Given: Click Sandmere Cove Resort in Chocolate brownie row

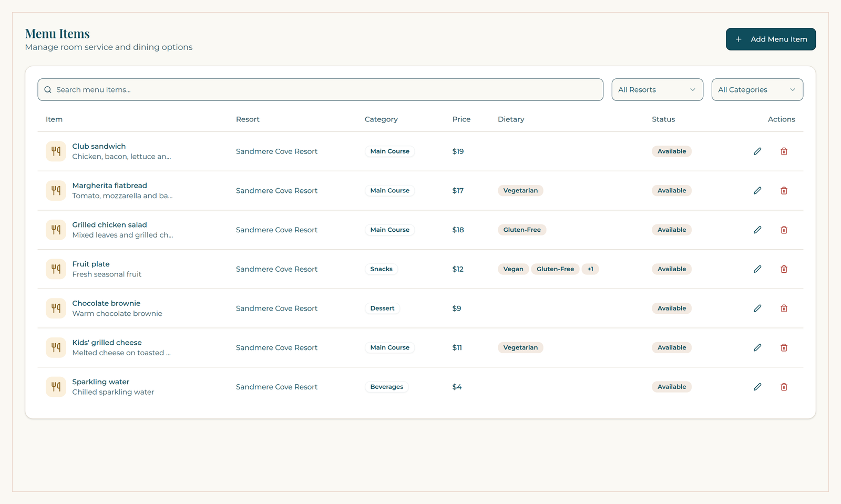Looking at the screenshot, I should coord(276,308).
